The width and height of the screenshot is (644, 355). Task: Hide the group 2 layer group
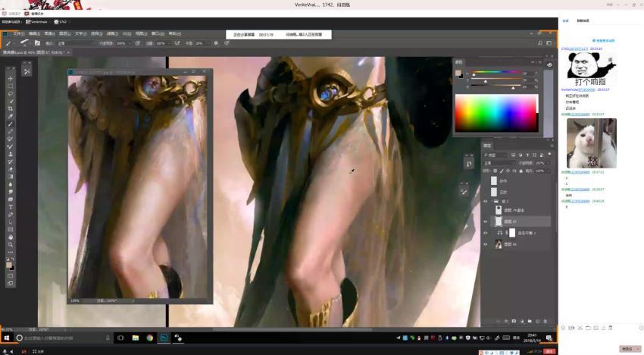(485, 201)
